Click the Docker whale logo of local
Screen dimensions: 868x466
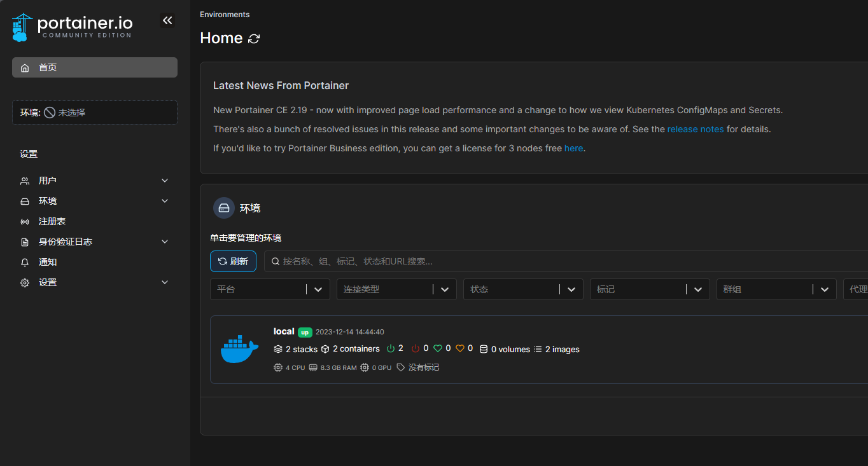coord(240,349)
